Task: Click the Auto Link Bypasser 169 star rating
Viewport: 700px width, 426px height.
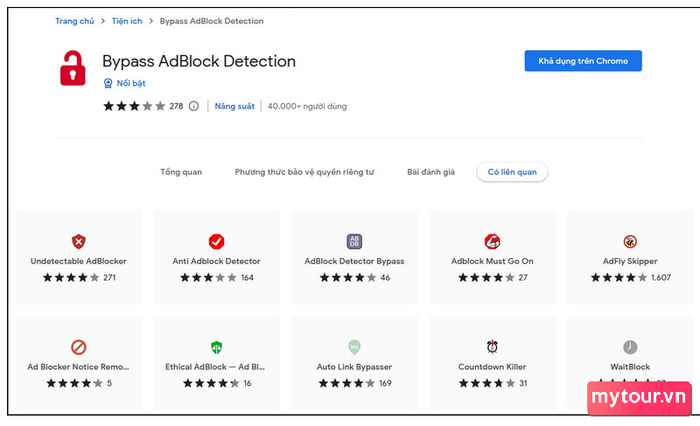Action: click(x=347, y=383)
